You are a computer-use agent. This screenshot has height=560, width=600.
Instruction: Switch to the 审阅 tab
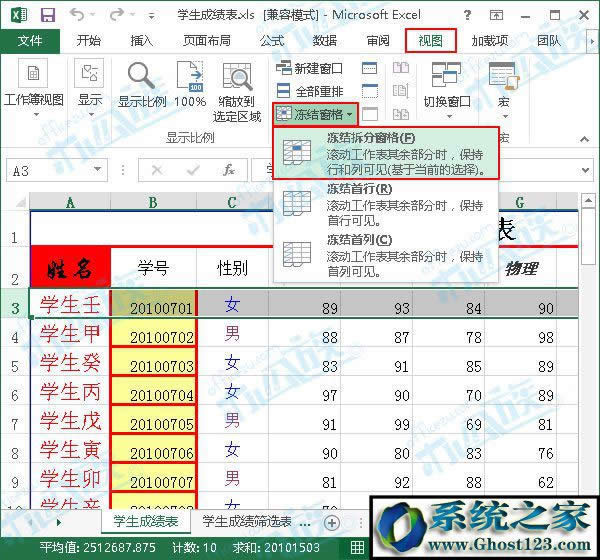[x=378, y=40]
